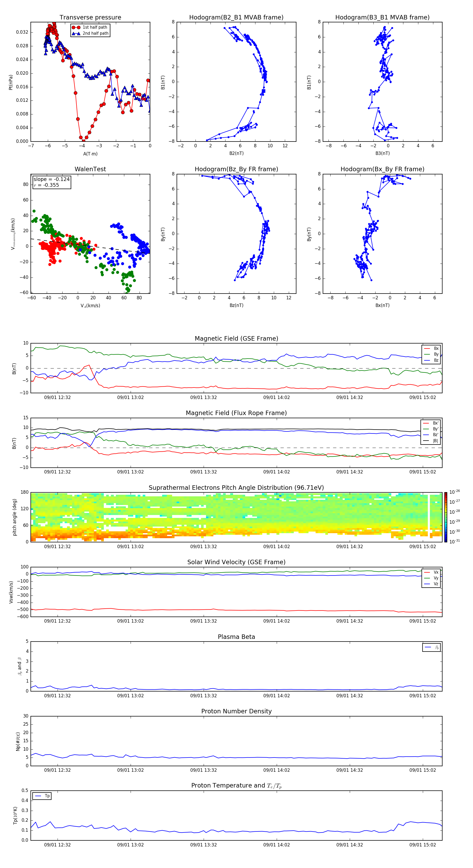Click the "Hodogram(Bx_By FR frame)" title
Screen dimensions: 473x868
pos(382,169)
